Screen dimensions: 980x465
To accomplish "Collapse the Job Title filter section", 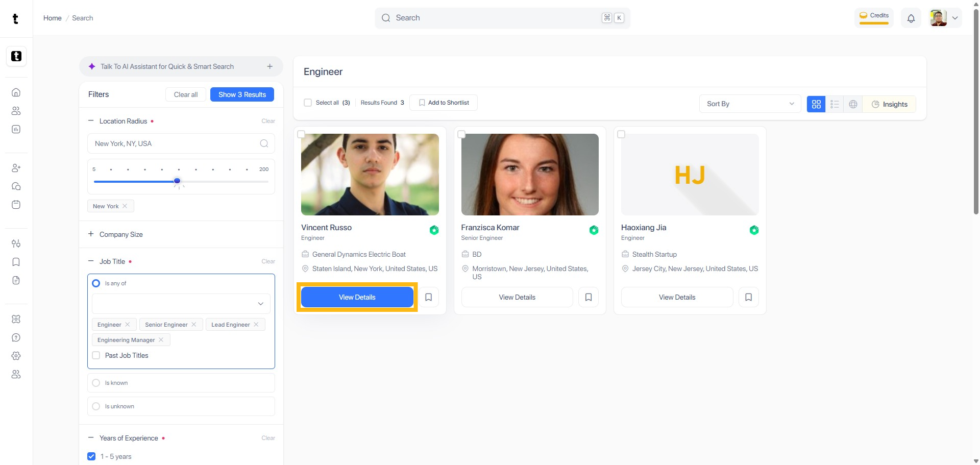I will point(91,261).
